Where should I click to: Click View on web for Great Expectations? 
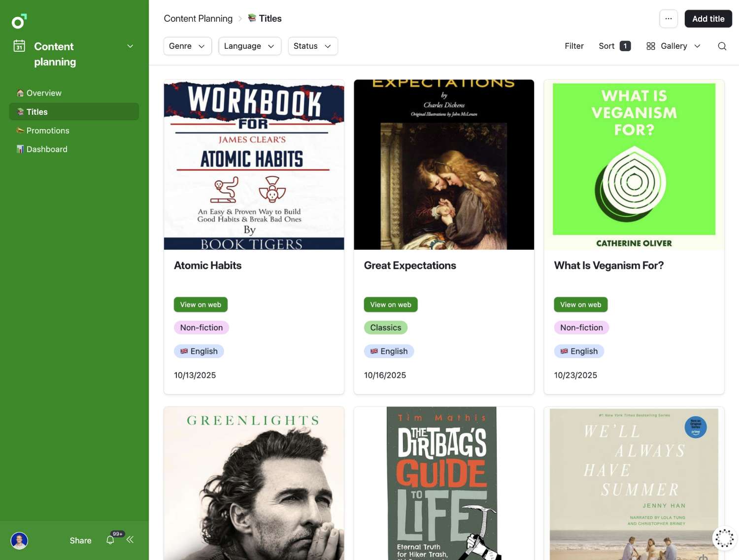[391, 304]
